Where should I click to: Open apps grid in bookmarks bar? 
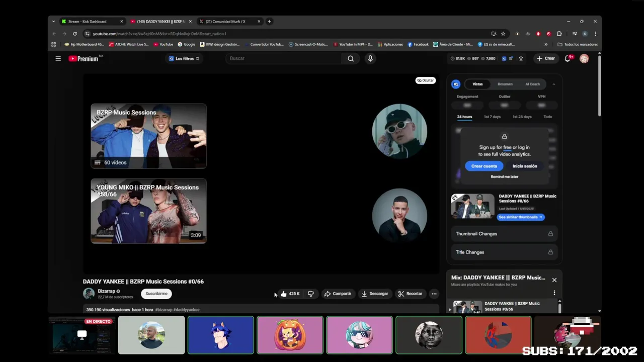(53, 44)
